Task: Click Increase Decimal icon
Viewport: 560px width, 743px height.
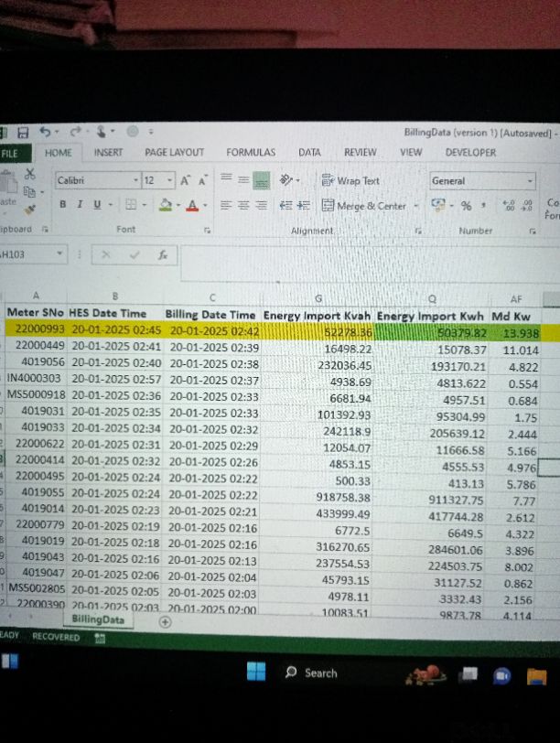Action: pyautogui.click(x=509, y=206)
